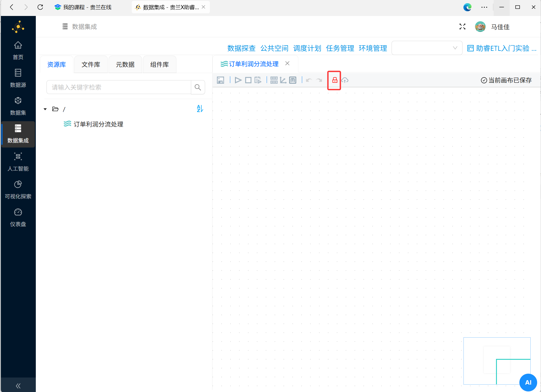Screen dimensions: 541x392
Task: Open 数据集 in the sidebar
Action: 18,106
